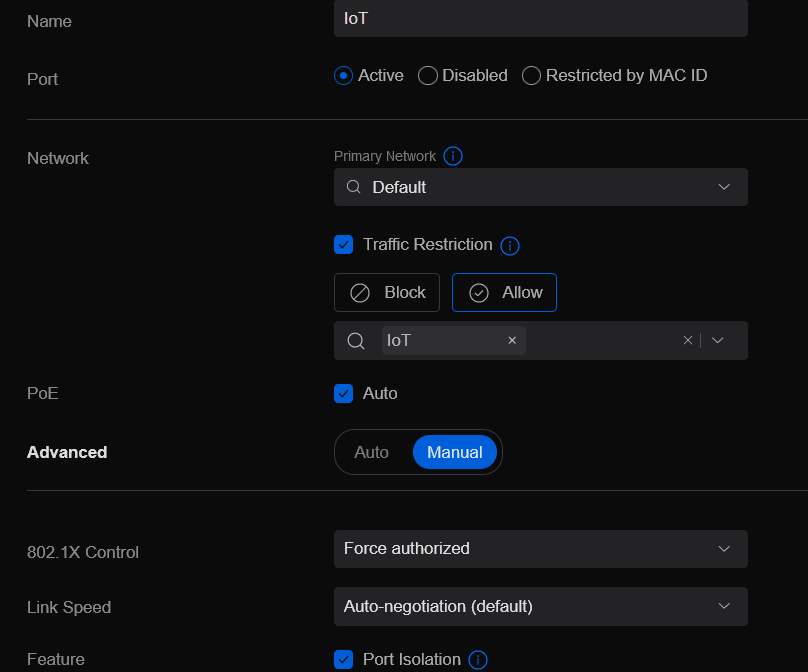Click the search icon in Primary Network field
The image size is (808, 672).
[353, 187]
